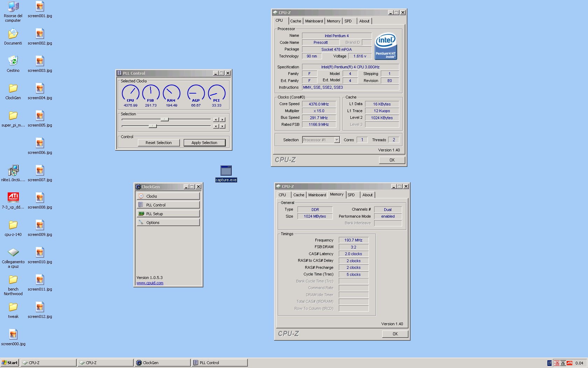The image size is (588, 368).
Task: Switch to Mainboard tab in top CPU-Z
Action: point(314,21)
